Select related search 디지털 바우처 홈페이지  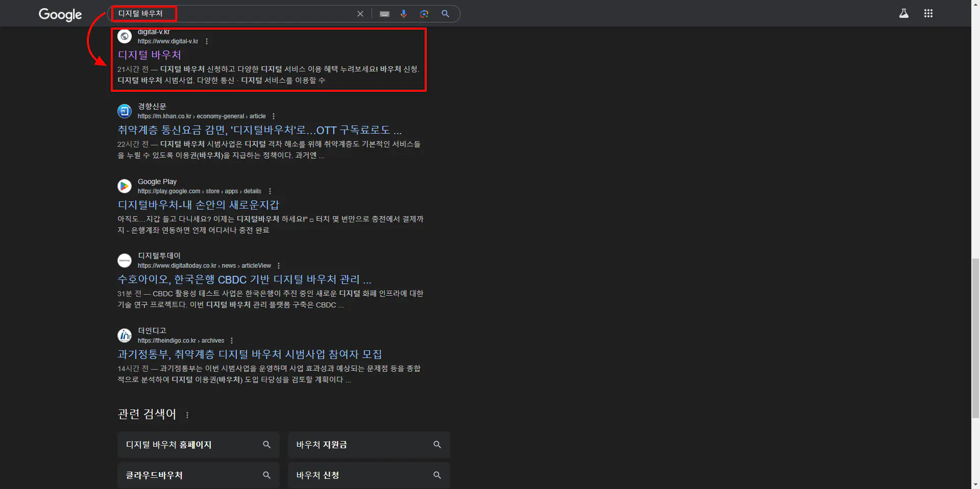199,445
